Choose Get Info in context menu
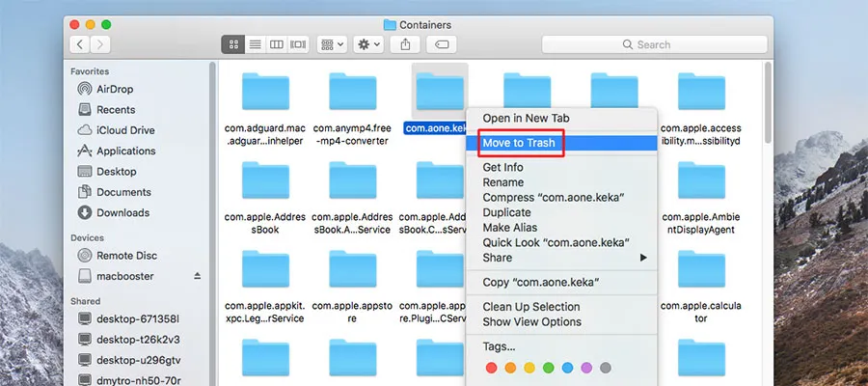The width and height of the screenshot is (868, 386). click(561, 167)
